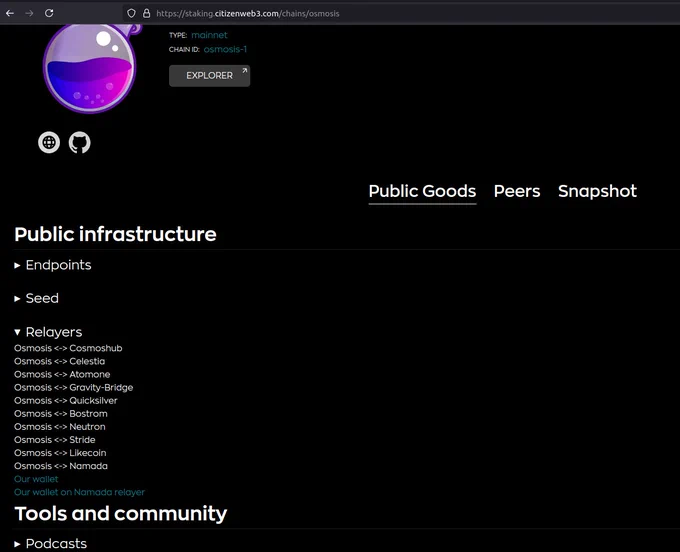The width and height of the screenshot is (680, 552).
Task: Click the padlock site security icon
Action: [x=147, y=13]
